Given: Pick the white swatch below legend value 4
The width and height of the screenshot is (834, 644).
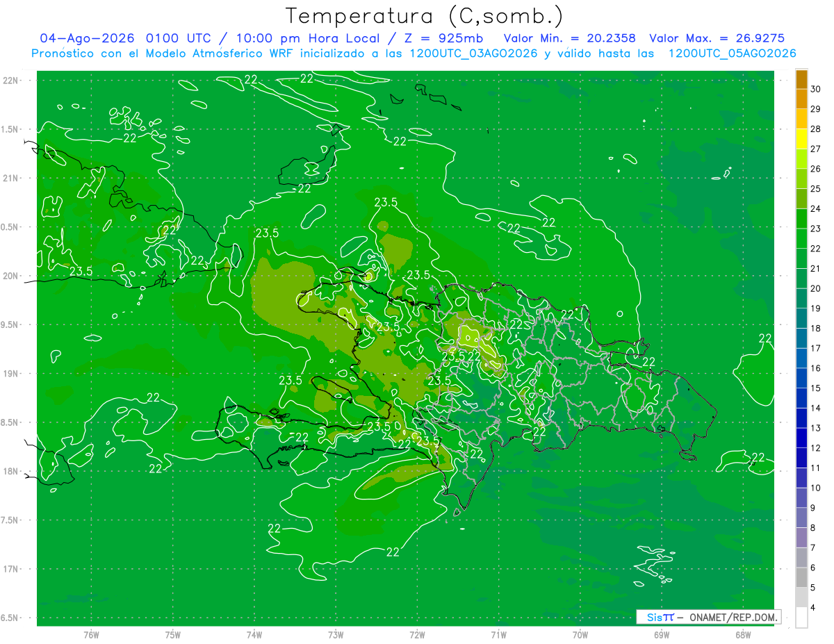Looking at the screenshot, I should click(801, 618).
